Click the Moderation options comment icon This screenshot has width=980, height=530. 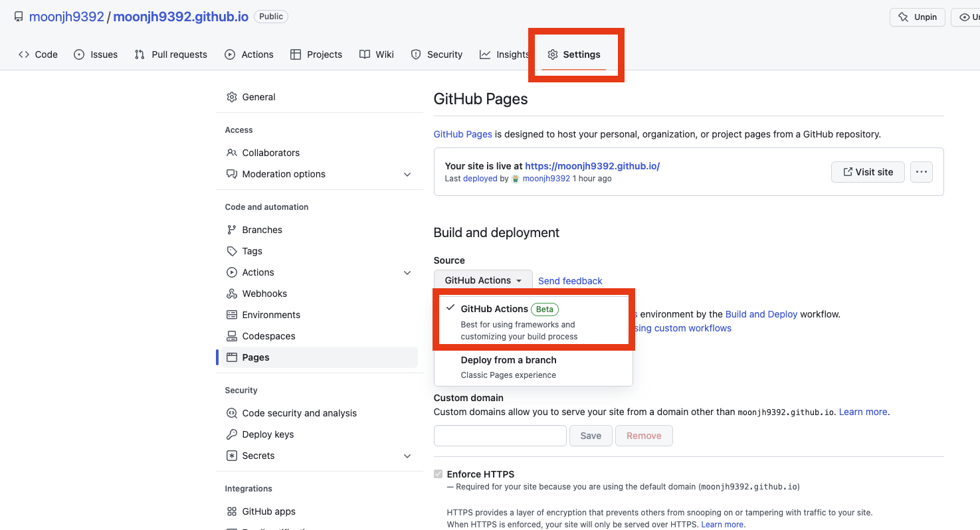232,174
